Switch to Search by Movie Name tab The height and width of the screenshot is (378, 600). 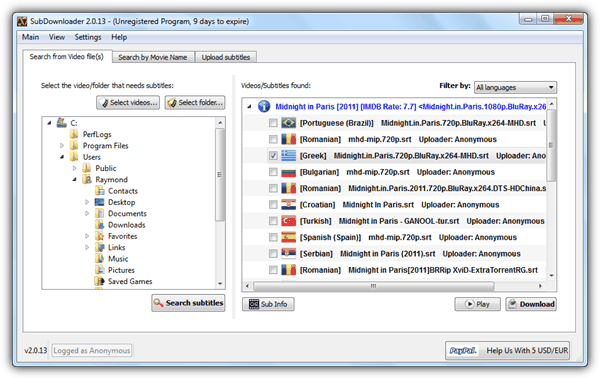pos(153,57)
